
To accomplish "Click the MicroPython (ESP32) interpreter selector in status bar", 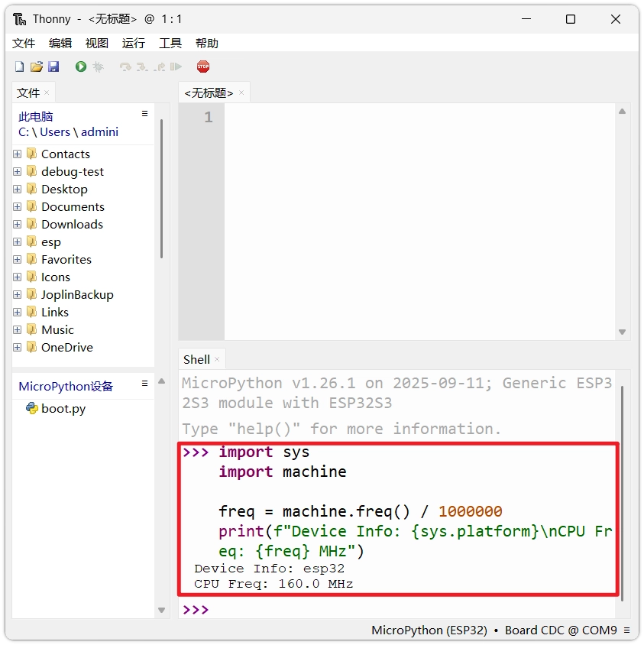I will click(429, 630).
